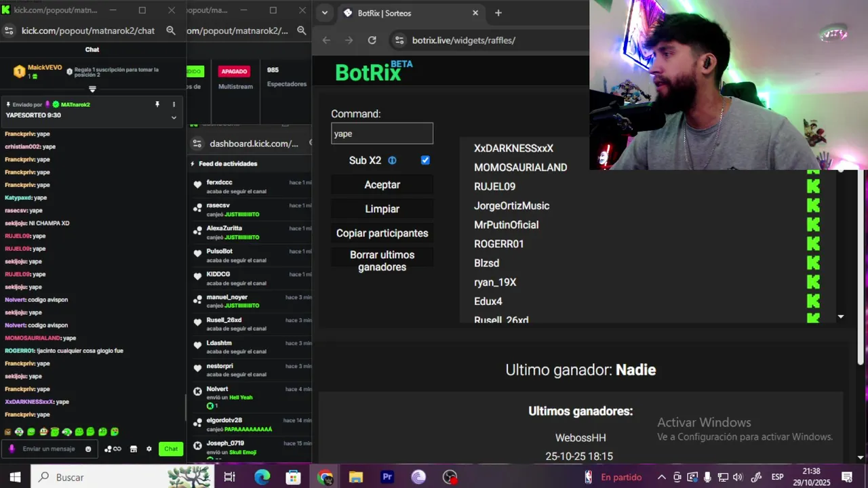The height and width of the screenshot is (488, 868).
Task: Select participant XxDARKNESSxxX in raffle list
Action: point(513,148)
